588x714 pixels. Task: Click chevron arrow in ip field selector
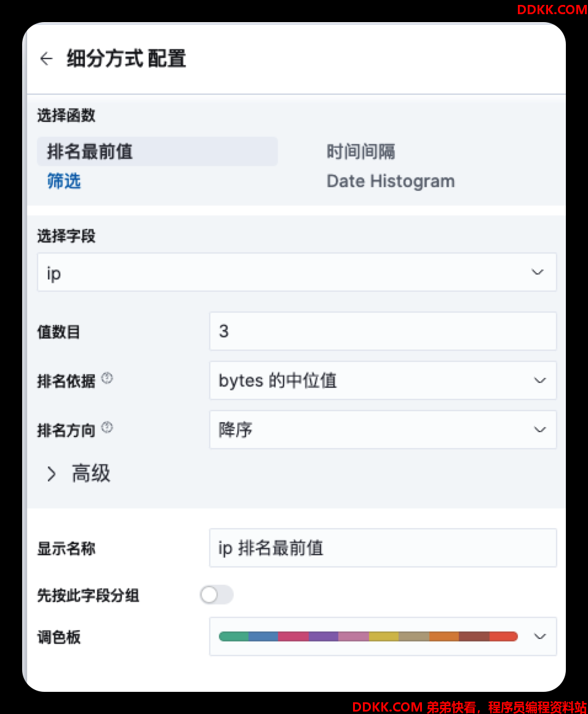coord(538,272)
